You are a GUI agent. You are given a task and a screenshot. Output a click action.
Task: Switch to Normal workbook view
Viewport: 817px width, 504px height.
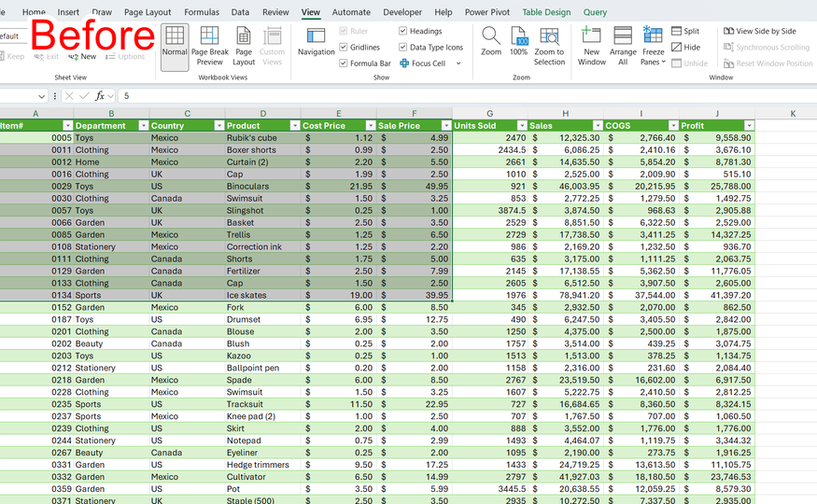click(x=175, y=47)
